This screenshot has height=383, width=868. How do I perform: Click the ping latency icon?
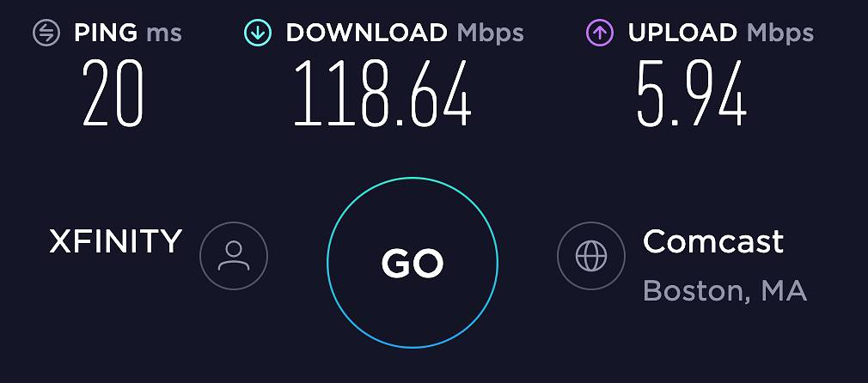pyautogui.click(x=46, y=33)
